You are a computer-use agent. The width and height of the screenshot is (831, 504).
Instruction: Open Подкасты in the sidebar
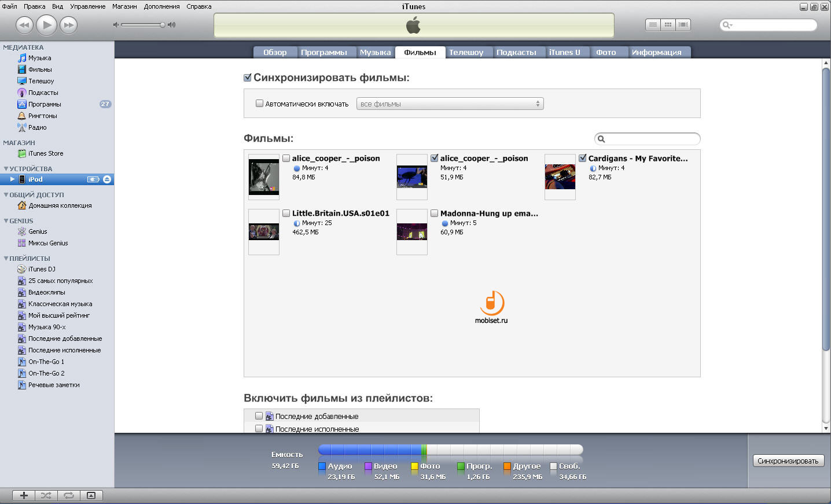(43, 93)
